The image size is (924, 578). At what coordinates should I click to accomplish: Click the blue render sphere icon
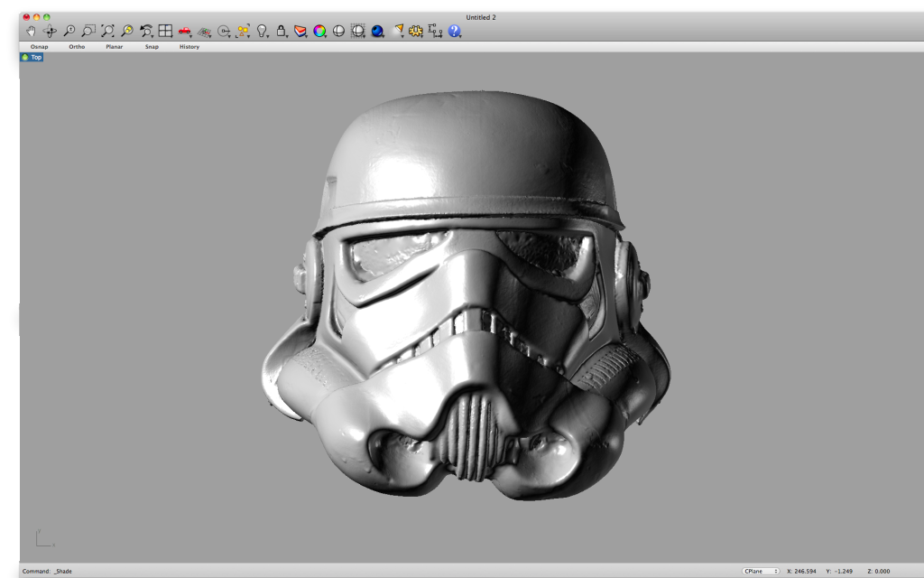pos(378,31)
